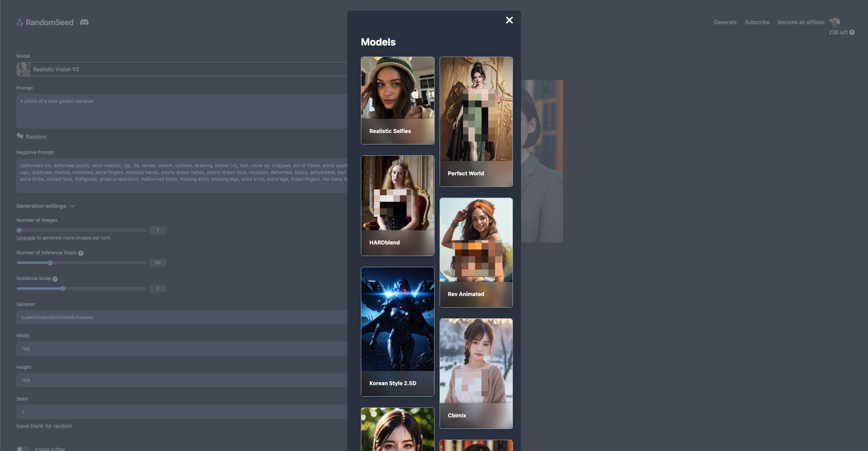This screenshot has height=451, width=868.
Task: Click the RandomSeed logo icon
Action: pyautogui.click(x=20, y=22)
